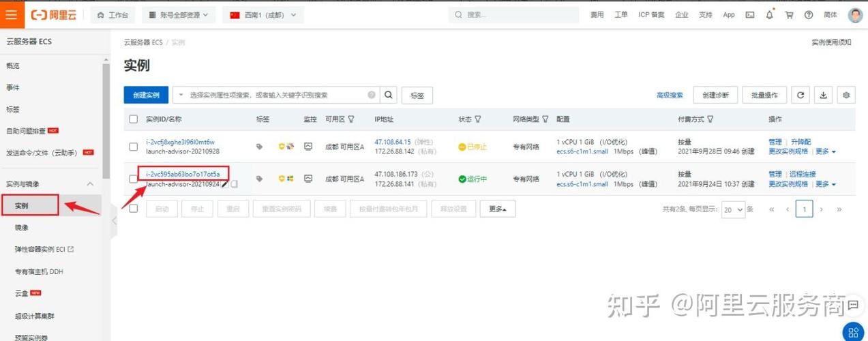Open the help question-mark icon
Screen dimensions: 868x341
809,15
